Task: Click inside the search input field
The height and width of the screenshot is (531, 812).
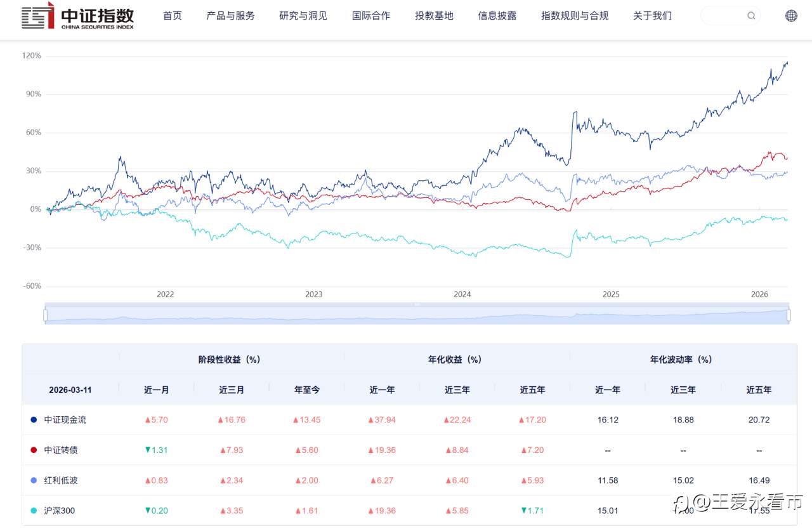Action: (x=723, y=16)
